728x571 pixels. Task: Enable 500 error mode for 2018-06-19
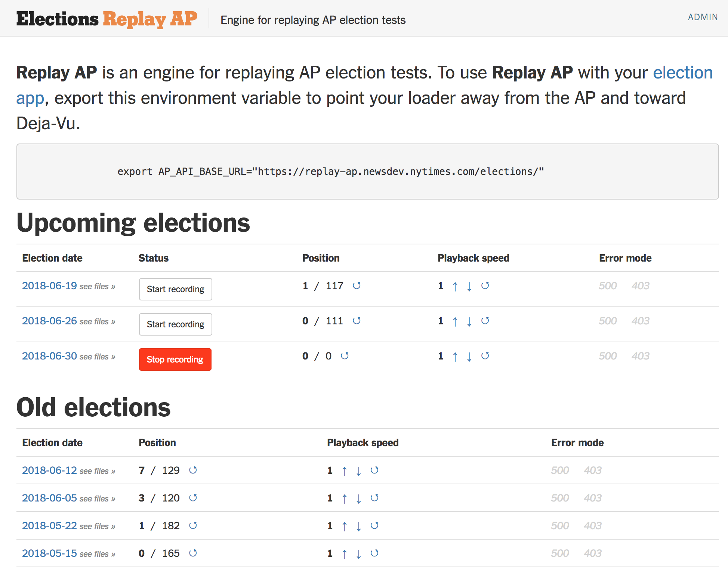[x=607, y=285]
